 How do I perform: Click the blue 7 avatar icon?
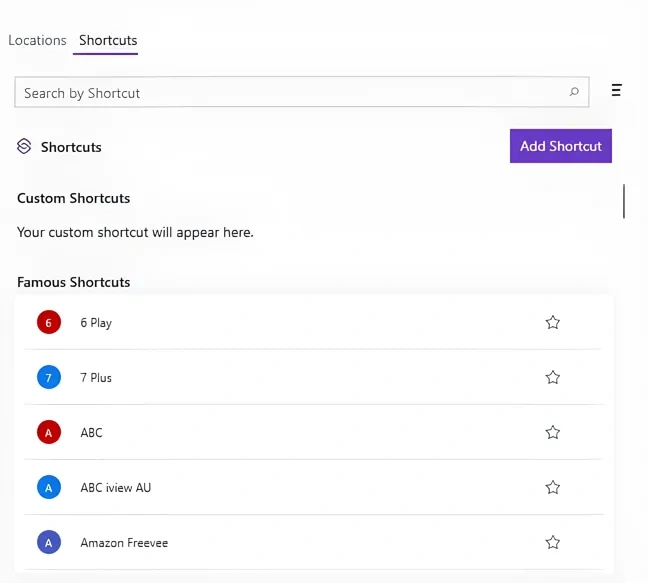[49, 377]
